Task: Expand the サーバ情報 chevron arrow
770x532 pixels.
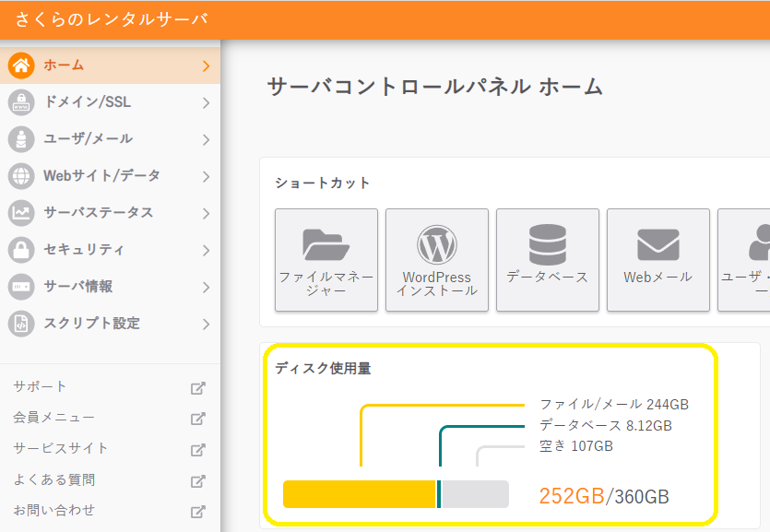Action: (x=207, y=287)
